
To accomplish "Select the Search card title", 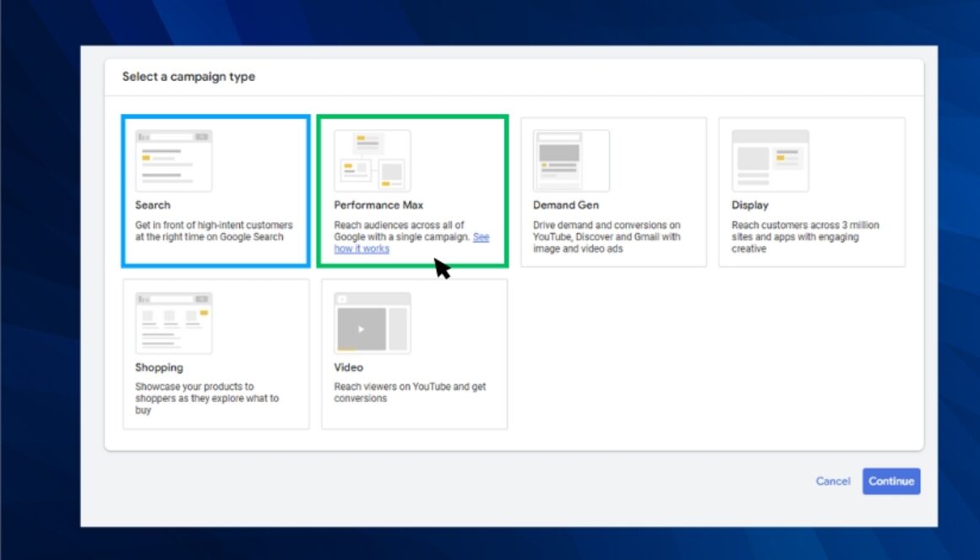I will click(153, 205).
